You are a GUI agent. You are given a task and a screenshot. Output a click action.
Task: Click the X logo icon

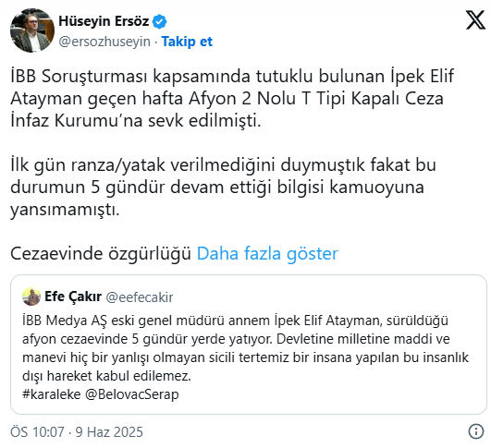(475, 20)
